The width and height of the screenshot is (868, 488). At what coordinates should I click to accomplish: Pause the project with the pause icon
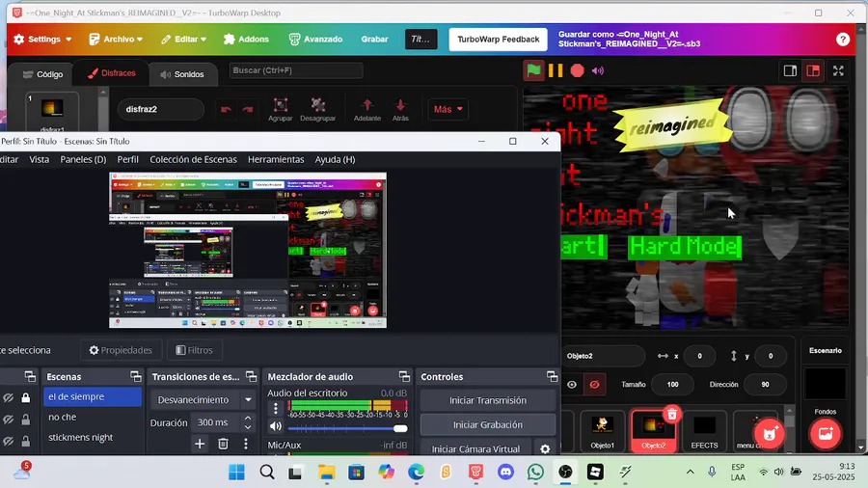[556, 70]
